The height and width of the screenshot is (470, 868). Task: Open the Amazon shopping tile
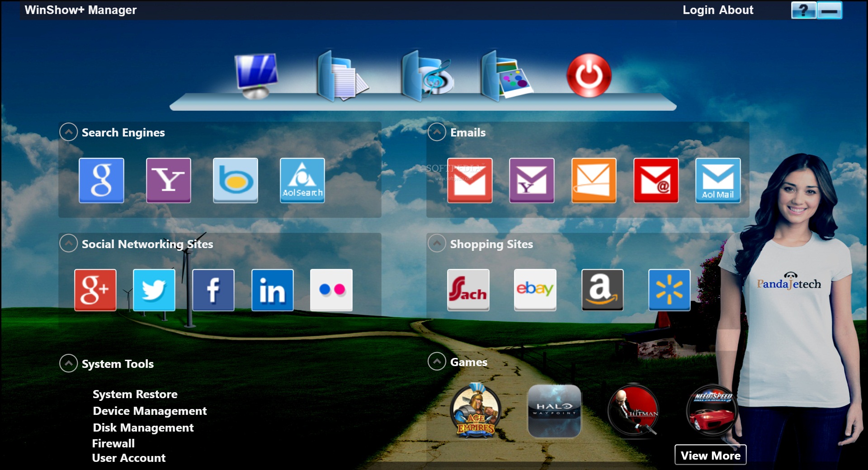602,290
